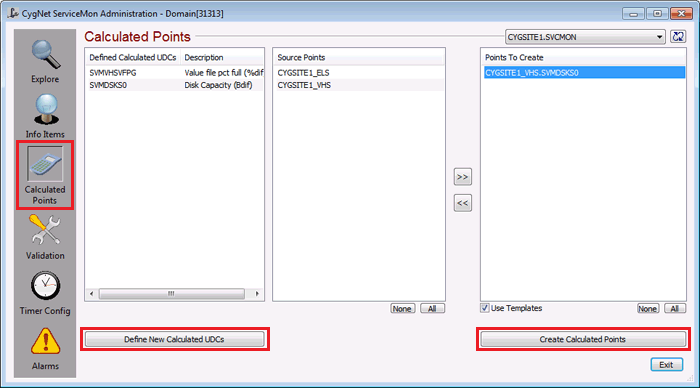Select the SVMDSKS0 UDC row
700x388 pixels.
click(175, 85)
